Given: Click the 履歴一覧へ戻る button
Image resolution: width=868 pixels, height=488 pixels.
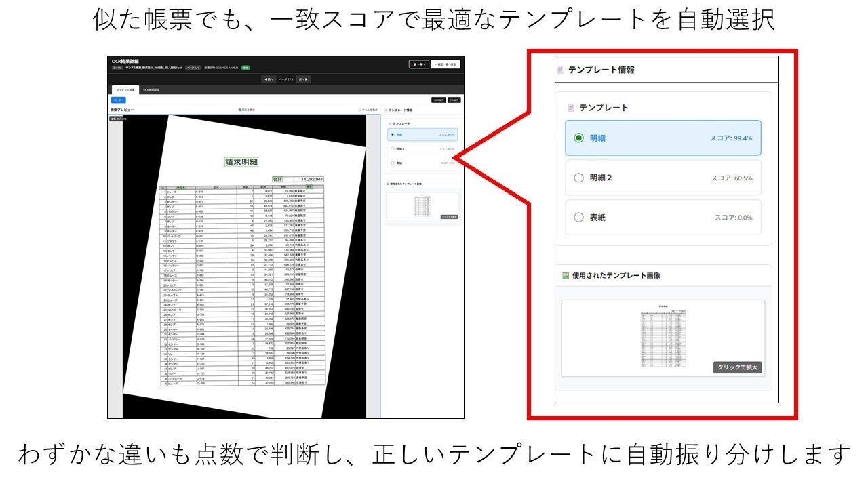Looking at the screenshot, I should (x=445, y=64).
